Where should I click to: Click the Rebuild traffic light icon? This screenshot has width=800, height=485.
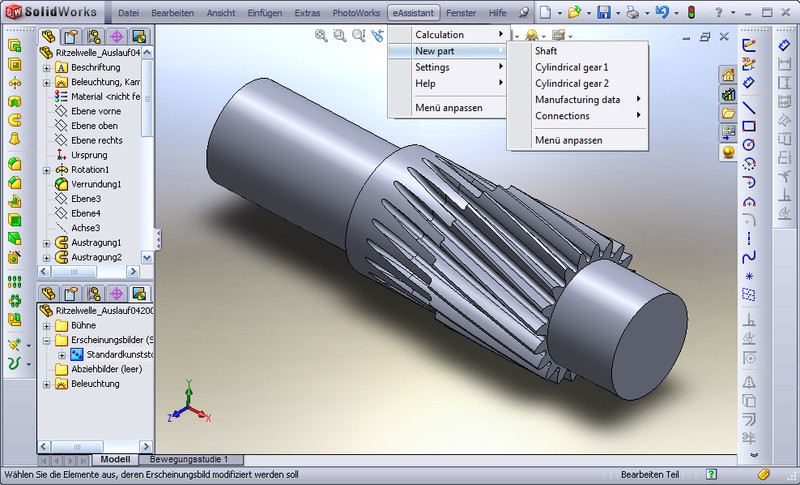[x=690, y=13]
